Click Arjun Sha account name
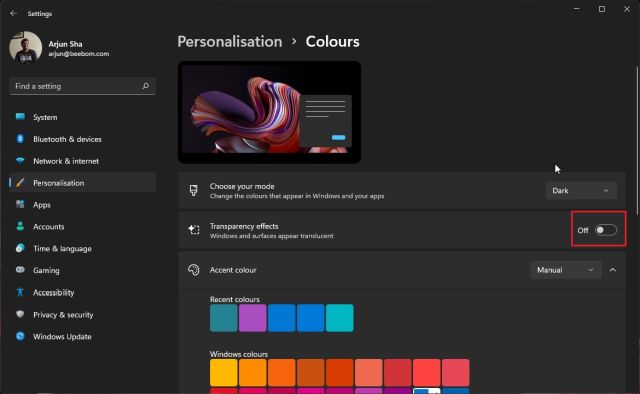 65,44
